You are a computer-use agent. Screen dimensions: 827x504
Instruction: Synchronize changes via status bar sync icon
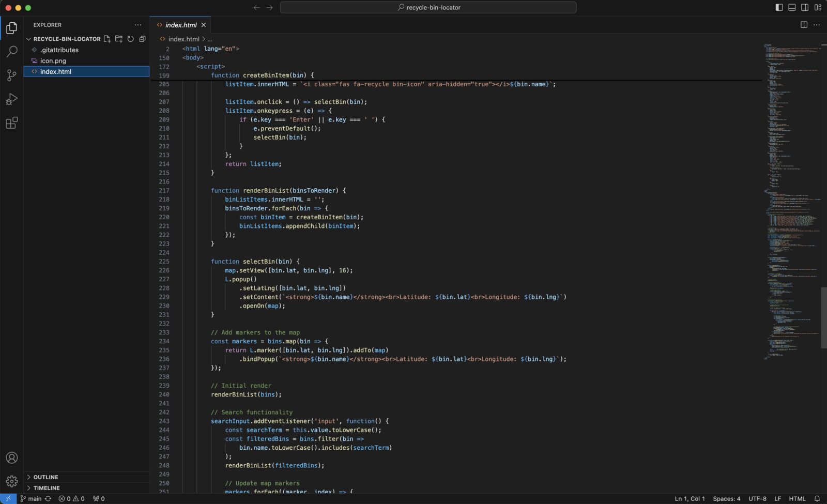[48, 499]
